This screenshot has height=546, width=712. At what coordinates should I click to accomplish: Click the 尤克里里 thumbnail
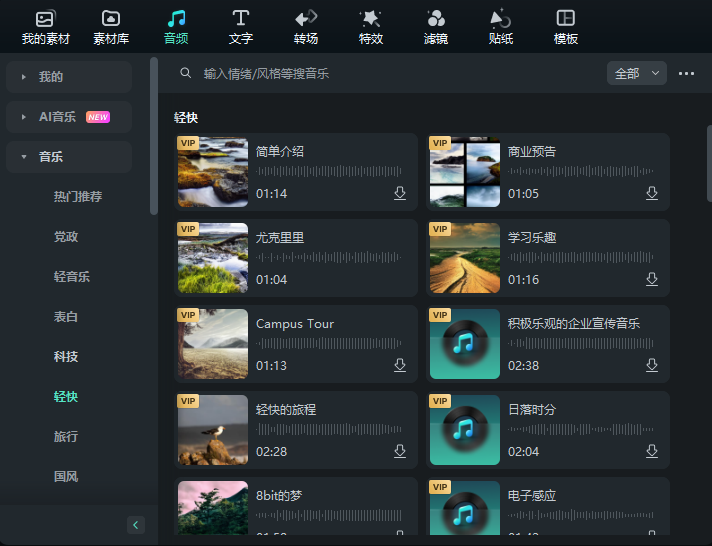[x=213, y=258]
